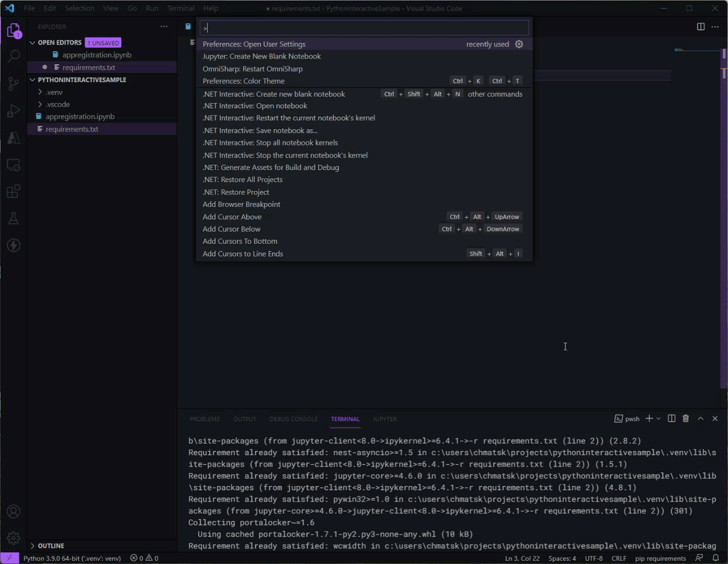This screenshot has width=728, height=564.
Task: Click the command palette input field
Action: click(364, 28)
